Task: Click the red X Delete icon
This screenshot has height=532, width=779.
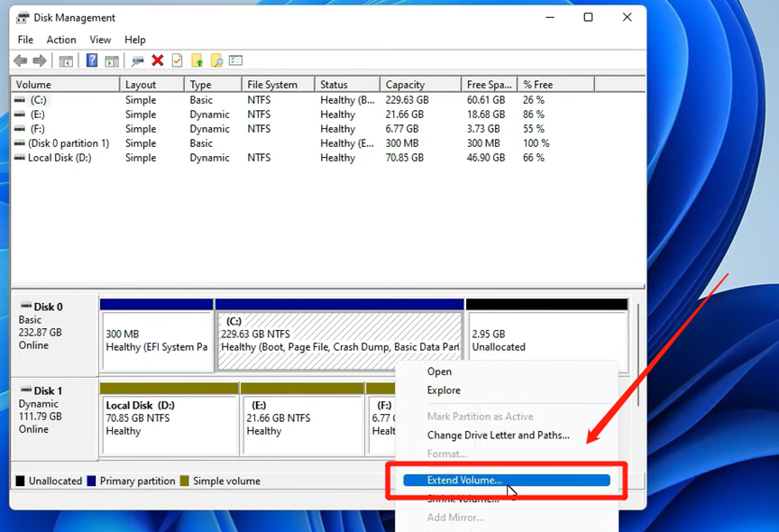Action: (157, 60)
